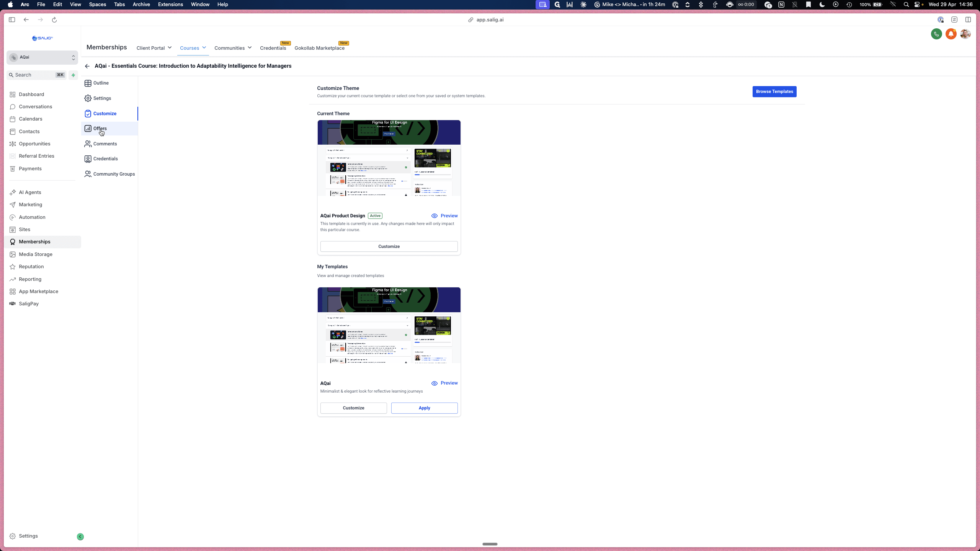Screen dimensions: 980x551
Task: Open Spotlight search in macOS menu bar
Action: [x=906, y=5]
